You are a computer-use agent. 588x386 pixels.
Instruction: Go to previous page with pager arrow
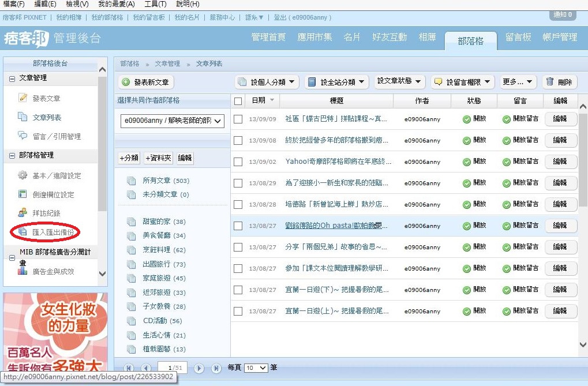[x=146, y=368]
